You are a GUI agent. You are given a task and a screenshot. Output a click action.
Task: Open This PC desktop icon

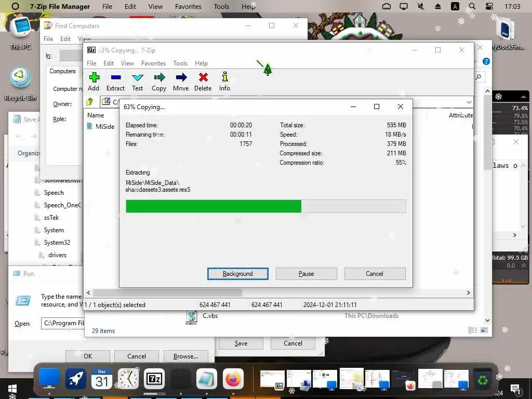[20, 33]
